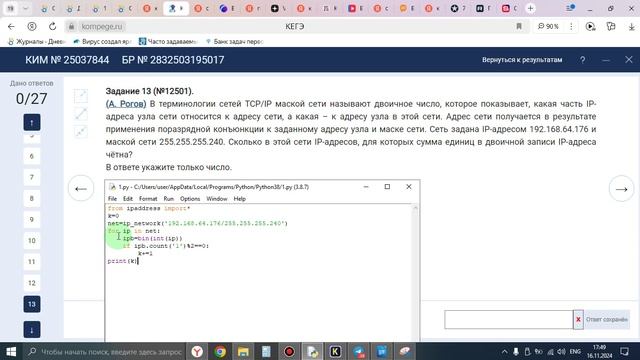The width and height of the screenshot is (640, 360).
Task: Open the tab counter showing 19
Action: click(10, 8)
